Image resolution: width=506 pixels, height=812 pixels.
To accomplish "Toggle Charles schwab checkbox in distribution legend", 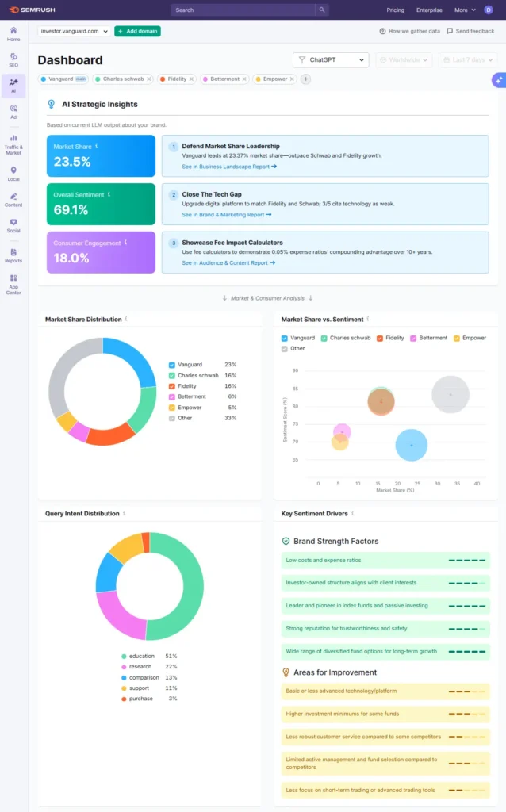I will (x=172, y=375).
